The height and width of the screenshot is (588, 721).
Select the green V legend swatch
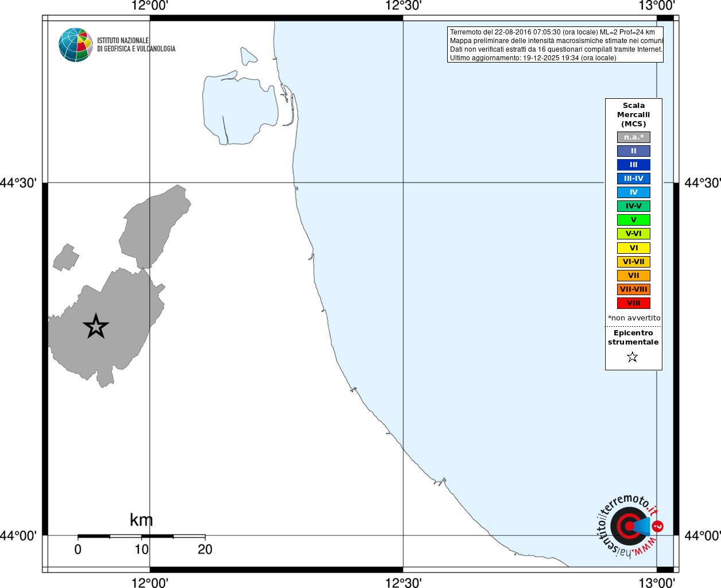tap(634, 220)
